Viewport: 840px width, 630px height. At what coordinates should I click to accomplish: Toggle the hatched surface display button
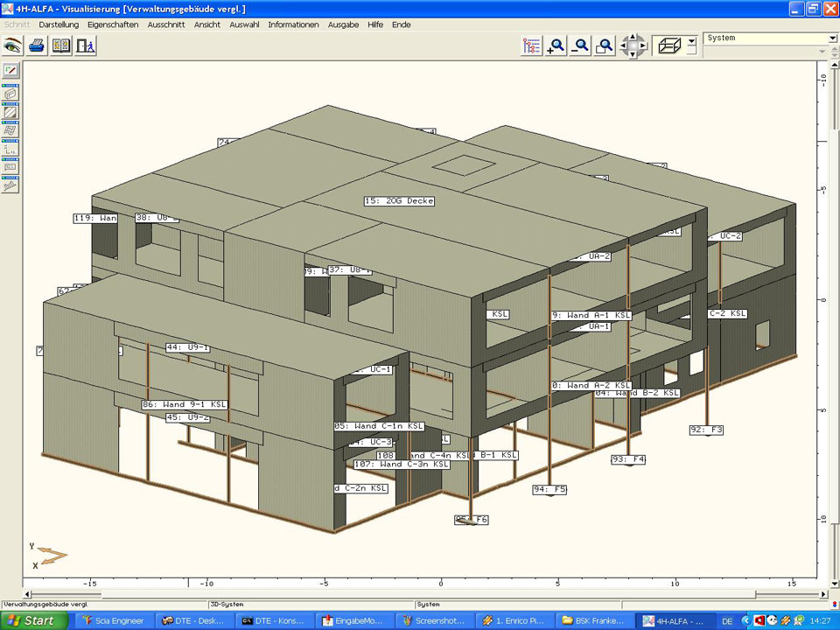pos(10,112)
